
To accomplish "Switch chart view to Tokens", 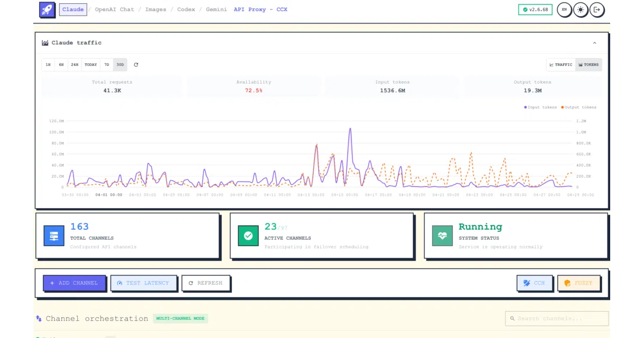I will tap(589, 65).
